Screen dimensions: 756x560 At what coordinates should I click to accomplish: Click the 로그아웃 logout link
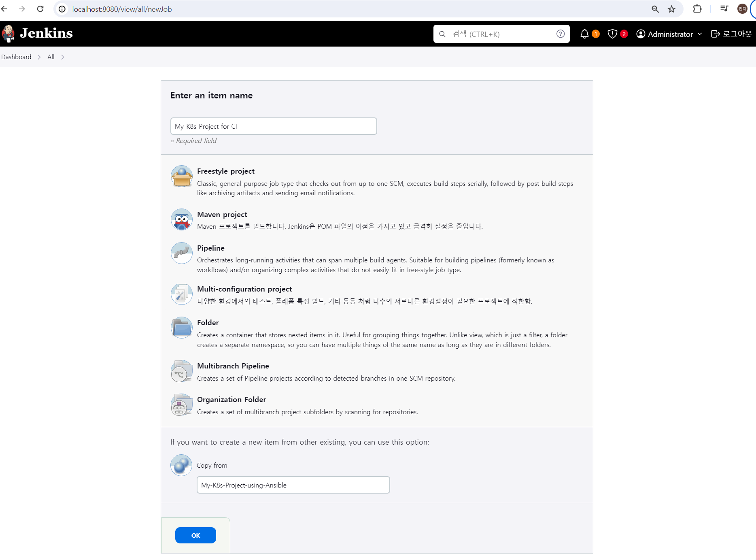click(731, 34)
